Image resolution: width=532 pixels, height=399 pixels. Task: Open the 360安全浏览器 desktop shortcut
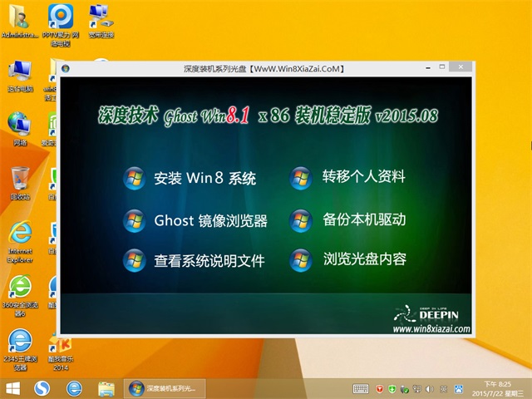[x=20, y=291]
